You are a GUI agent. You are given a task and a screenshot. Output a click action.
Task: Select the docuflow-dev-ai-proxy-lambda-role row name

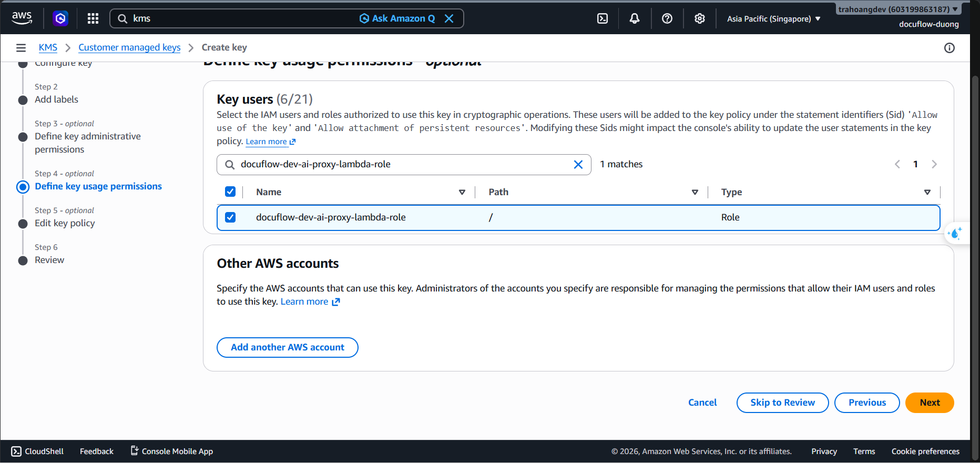click(331, 217)
